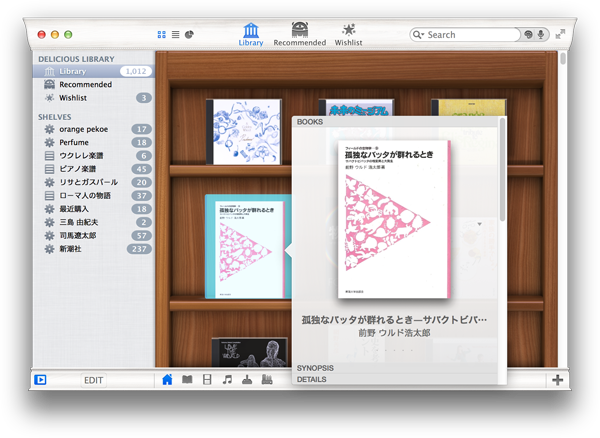
Task: Switch to cover grid view
Action: coord(162,35)
